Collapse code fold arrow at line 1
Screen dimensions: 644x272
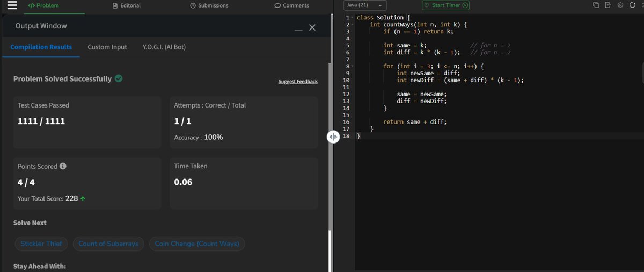click(x=352, y=18)
